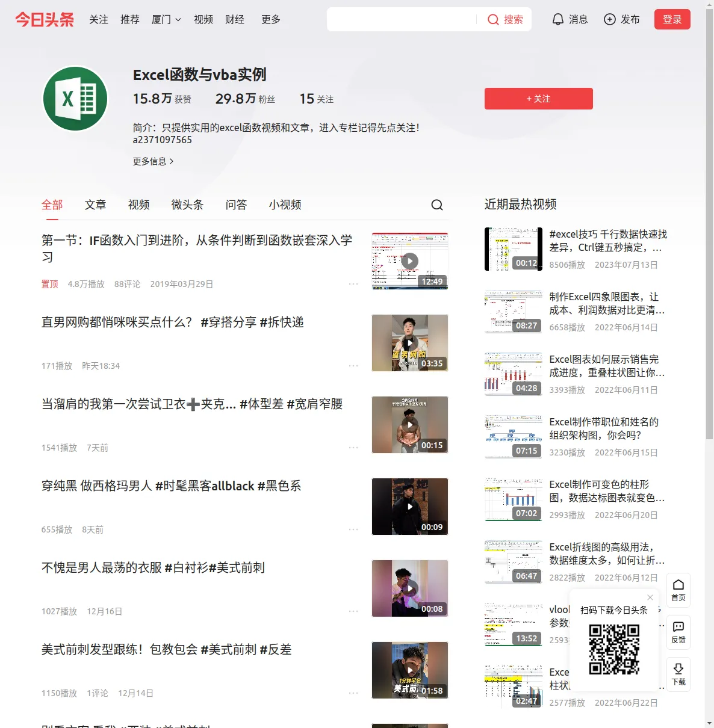Open hot video Excel制作带职位和姓名的组织架构图

click(604, 428)
